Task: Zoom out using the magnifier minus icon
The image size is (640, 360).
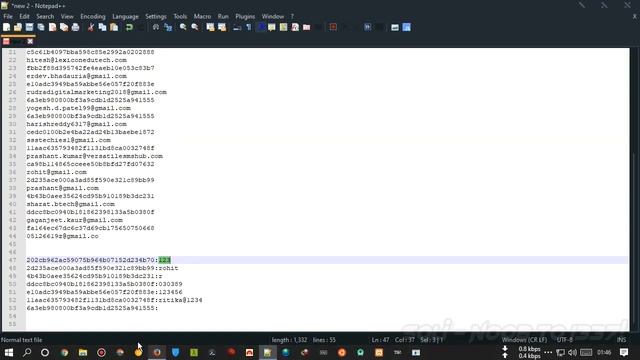Action: [x=195, y=27]
